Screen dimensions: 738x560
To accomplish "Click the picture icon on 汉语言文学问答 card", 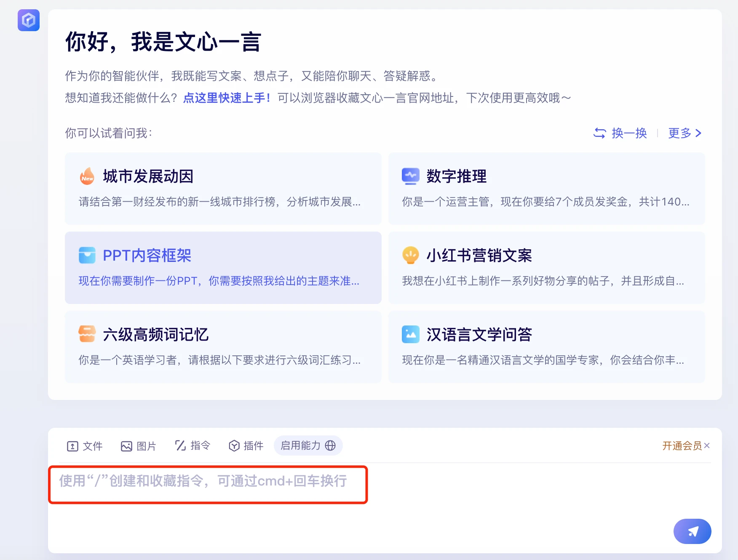I will (410, 334).
